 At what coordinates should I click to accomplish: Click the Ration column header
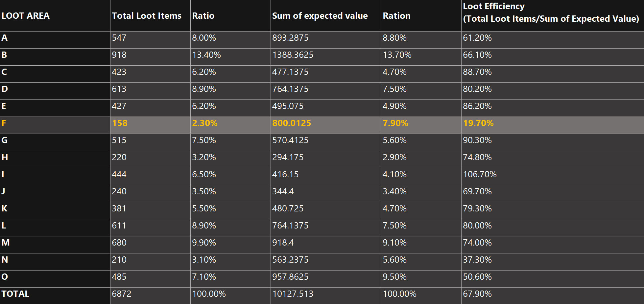pyautogui.click(x=396, y=16)
